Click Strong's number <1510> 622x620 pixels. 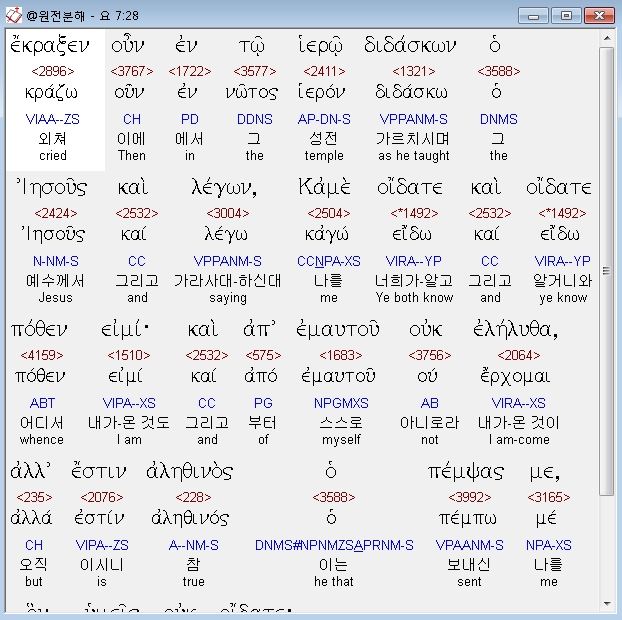[x=129, y=355]
